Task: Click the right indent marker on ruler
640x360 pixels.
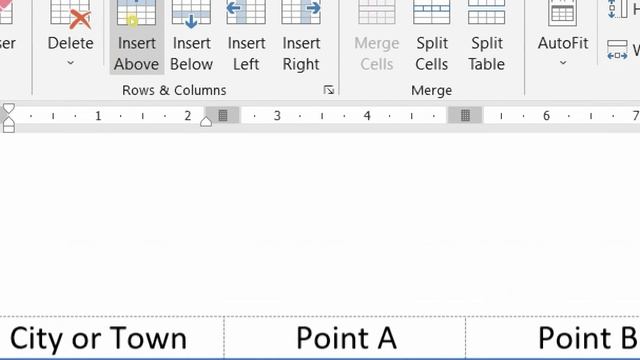Action: 206,122
